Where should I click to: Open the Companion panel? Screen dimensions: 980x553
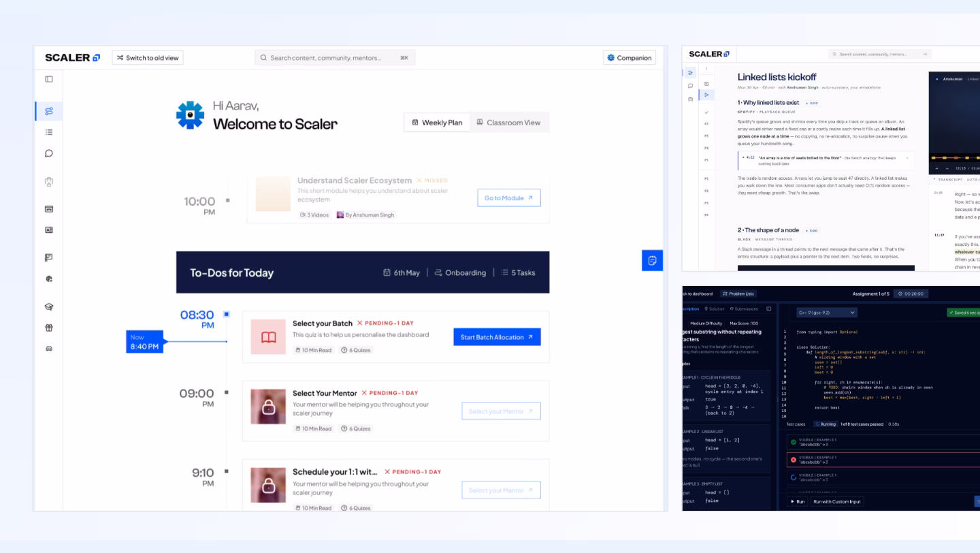point(630,58)
